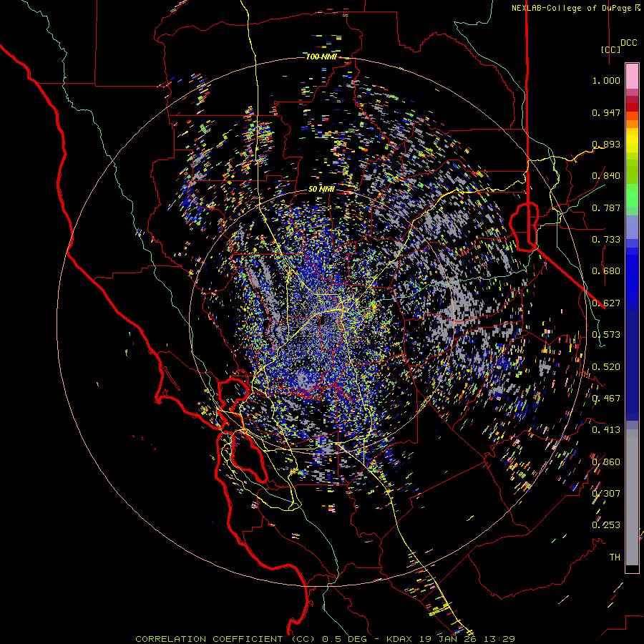The image size is (644, 644).
Task: Select the 0.733 legend value
Action: [606, 240]
